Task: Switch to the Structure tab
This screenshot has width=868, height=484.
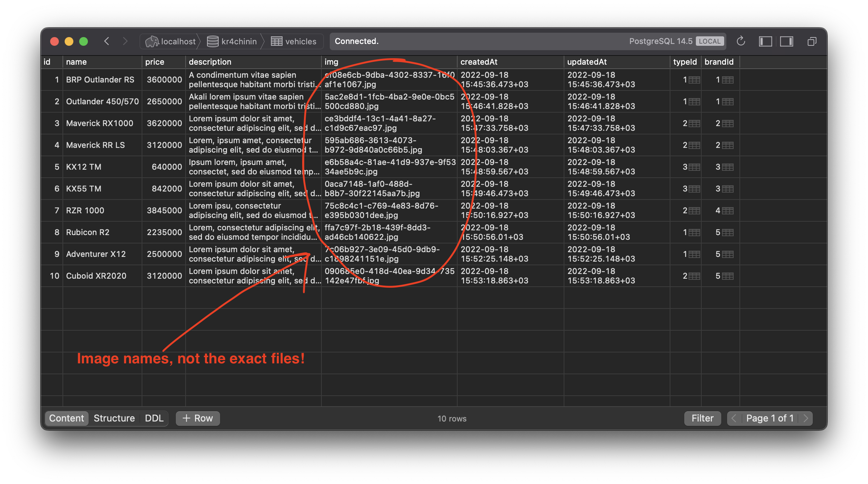Action: coord(114,418)
